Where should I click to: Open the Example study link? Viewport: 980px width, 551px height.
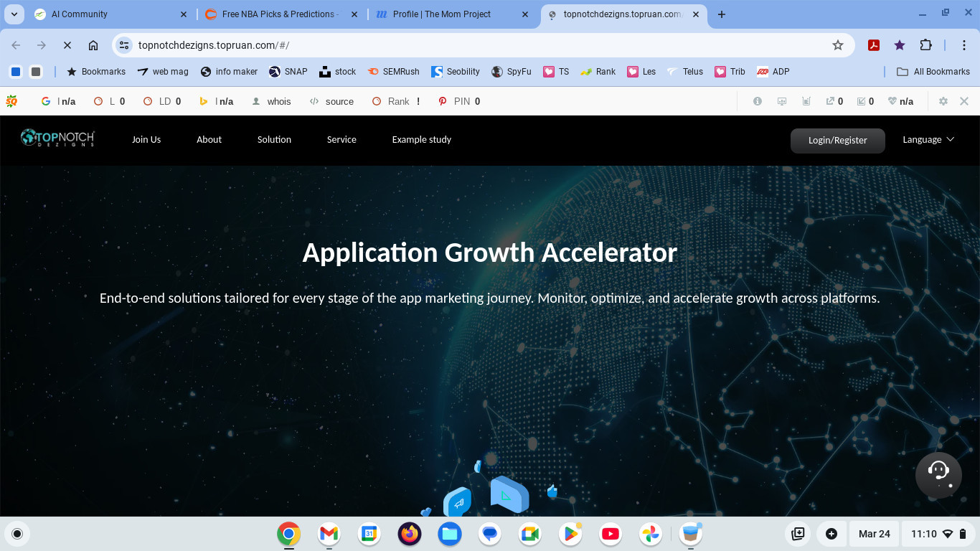coord(421,140)
